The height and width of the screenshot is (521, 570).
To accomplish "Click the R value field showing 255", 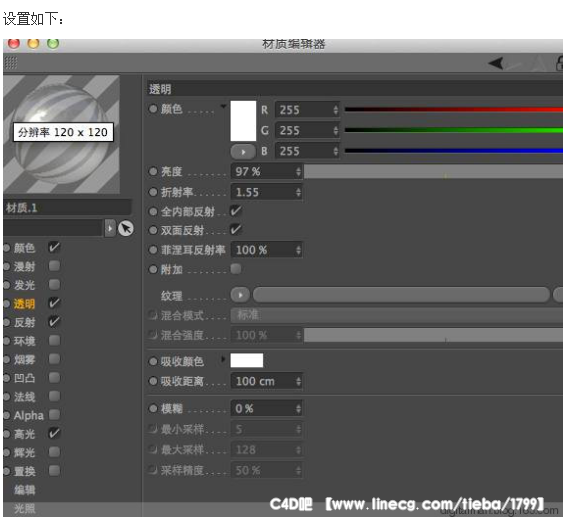I will (x=307, y=110).
